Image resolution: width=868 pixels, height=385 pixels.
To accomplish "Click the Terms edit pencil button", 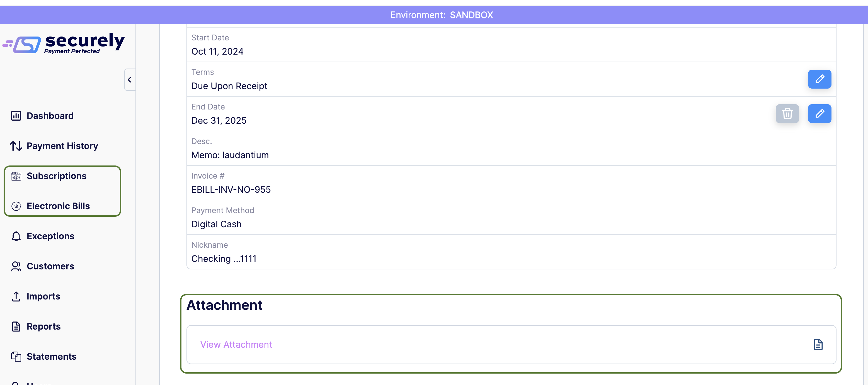I will pyautogui.click(x=819, y=79).
